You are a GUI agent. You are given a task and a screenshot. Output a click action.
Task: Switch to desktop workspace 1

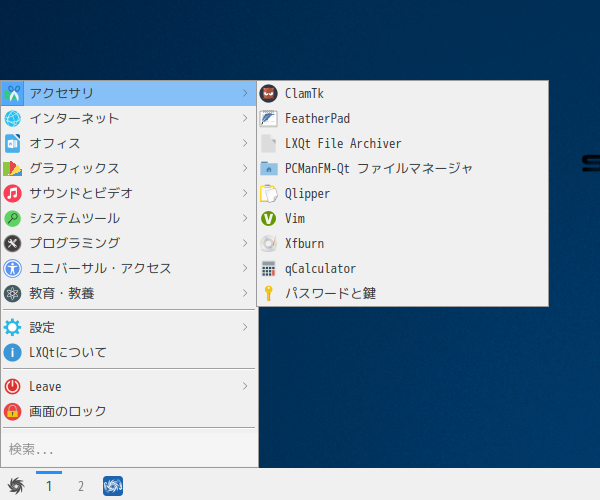[49, 486]
